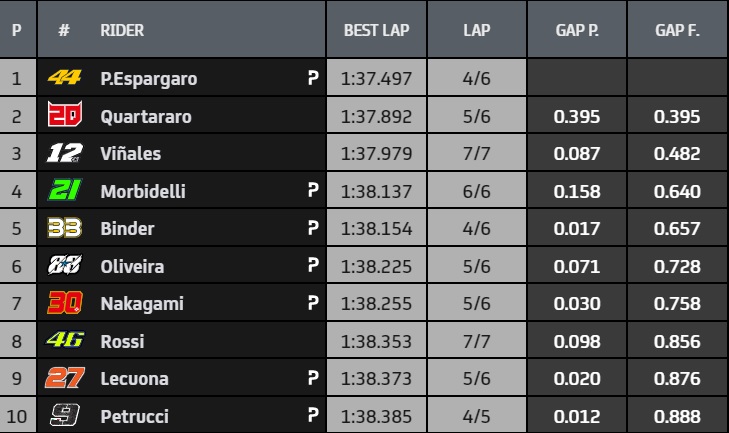The image size is (729, 433).
Task: Click the orange 27 Lecuona number icon
Action: 65,378
